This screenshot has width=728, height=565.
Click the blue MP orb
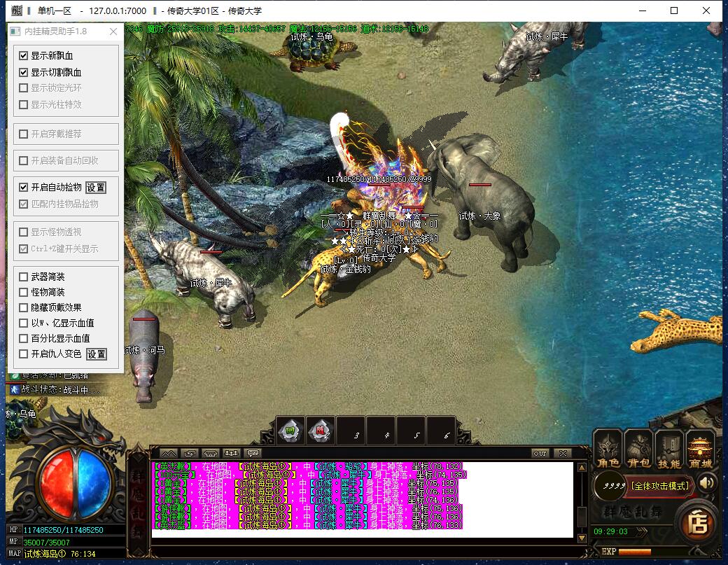[93, 484]
